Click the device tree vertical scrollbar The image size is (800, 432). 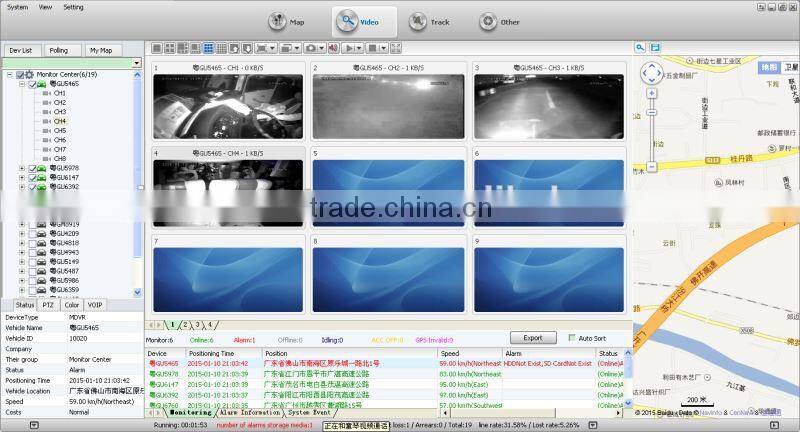tap(137, 183)
